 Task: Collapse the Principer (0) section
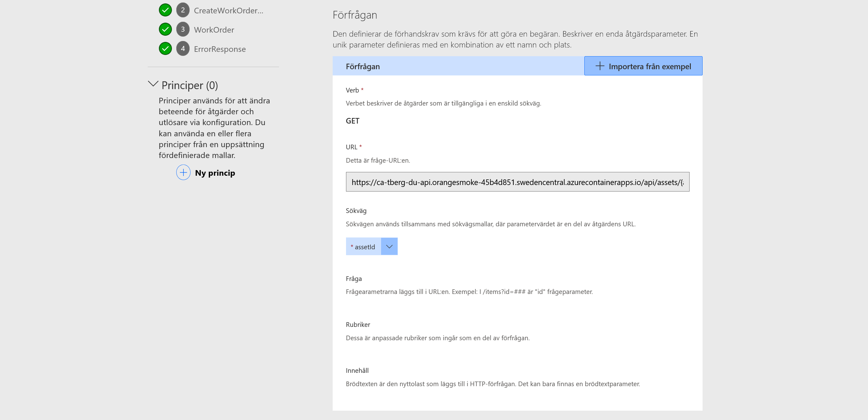click(x=153, y=84)
